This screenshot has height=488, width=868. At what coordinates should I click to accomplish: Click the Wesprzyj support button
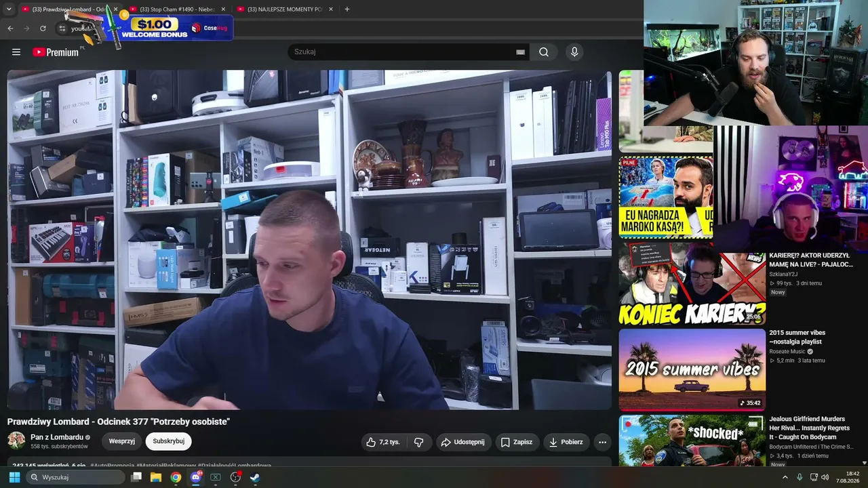tap(122, 441)
